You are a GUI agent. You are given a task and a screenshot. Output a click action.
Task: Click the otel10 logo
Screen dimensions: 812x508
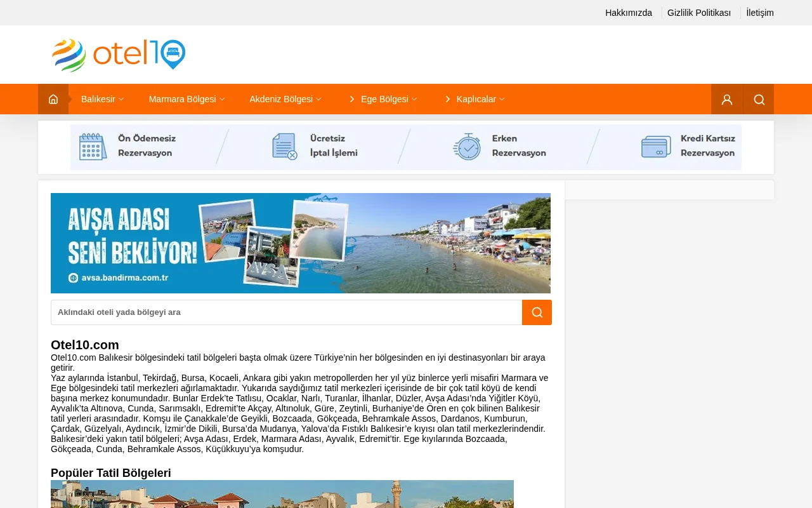click(118, 54)
